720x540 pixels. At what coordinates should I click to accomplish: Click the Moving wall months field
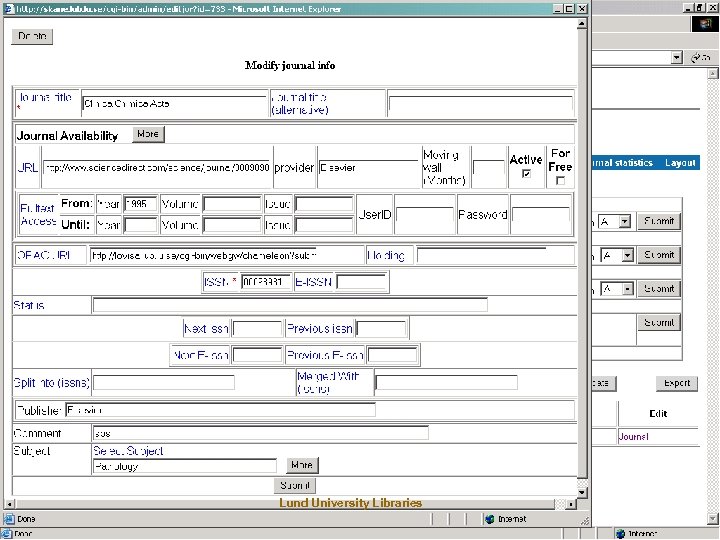click(x=489, y=168)
